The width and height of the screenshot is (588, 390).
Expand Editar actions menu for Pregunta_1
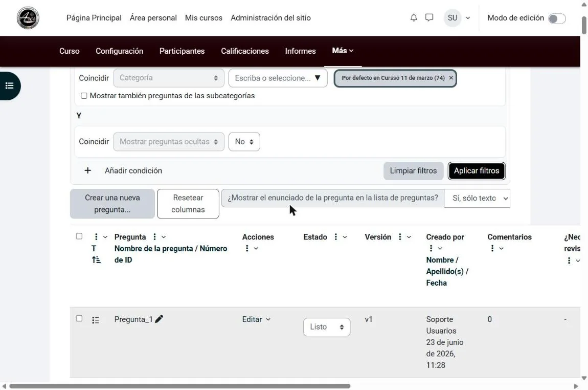click(x=257, y=319)
